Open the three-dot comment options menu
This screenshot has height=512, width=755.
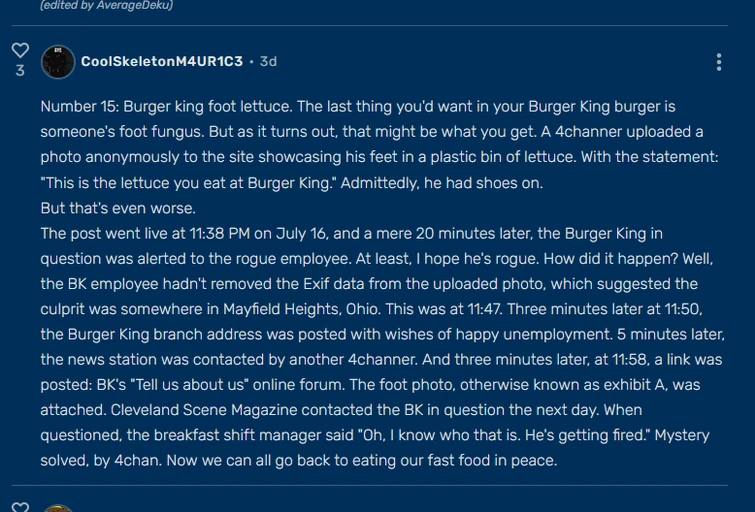coord(719,62)
